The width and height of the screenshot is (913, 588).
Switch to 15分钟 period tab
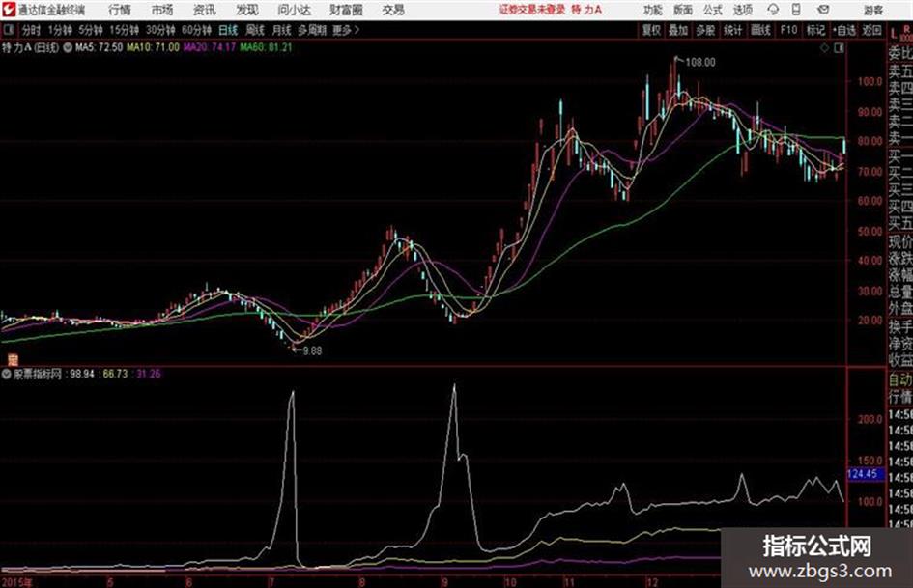coord(125,30)
